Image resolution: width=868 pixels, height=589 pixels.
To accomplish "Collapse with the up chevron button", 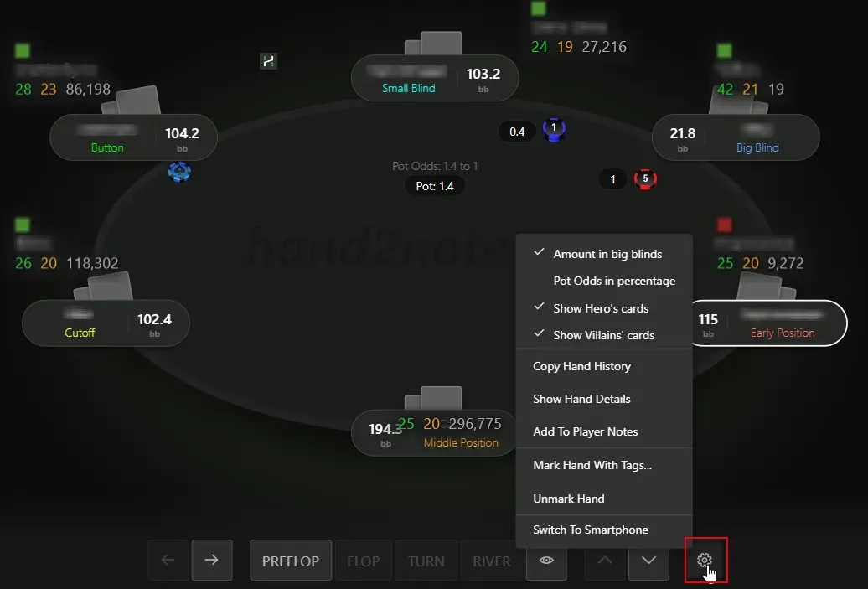I will coord(605,560).
